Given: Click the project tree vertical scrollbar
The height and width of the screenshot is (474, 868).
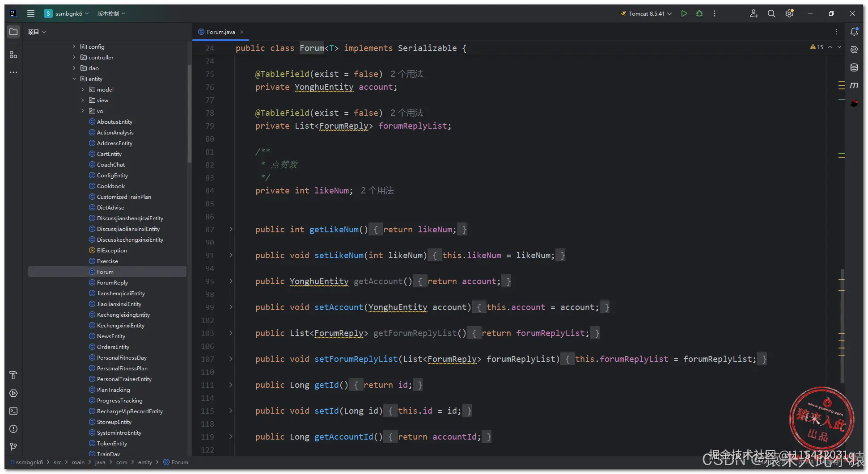Looking at the screenshot, I should (189, 114).
